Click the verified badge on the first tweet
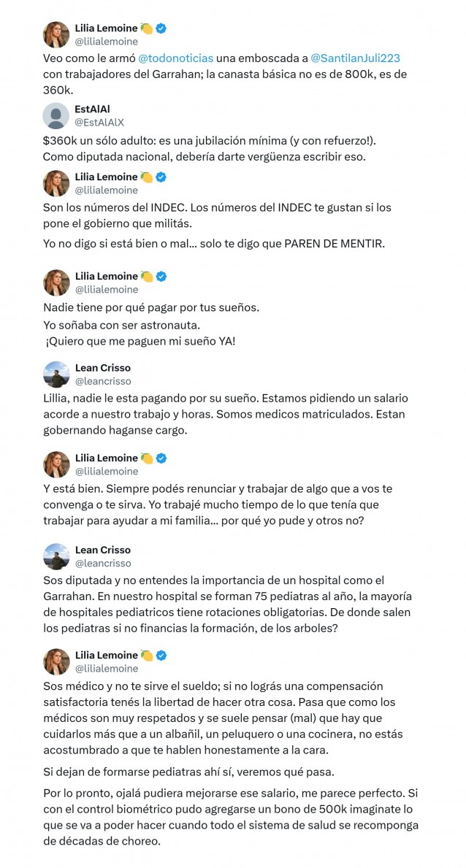Screen dimensions: 466x868 [161, 28]
